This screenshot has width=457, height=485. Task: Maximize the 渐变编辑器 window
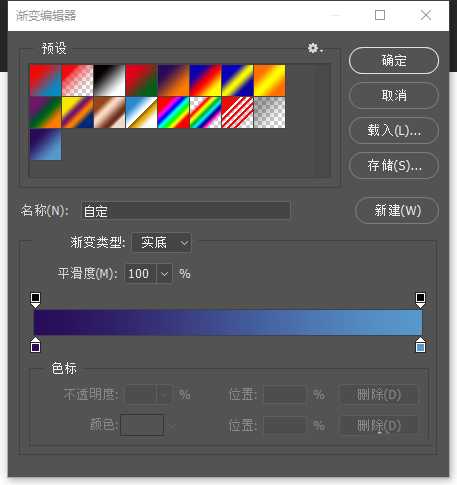coord(380,15)
